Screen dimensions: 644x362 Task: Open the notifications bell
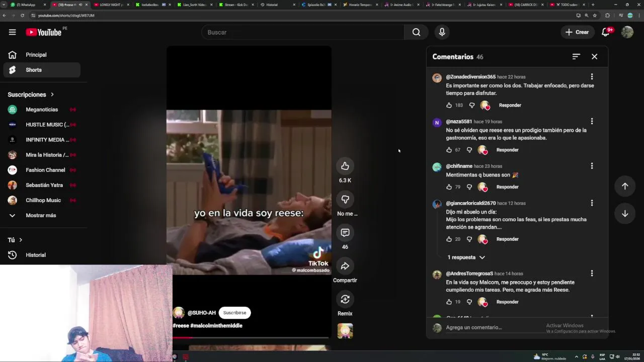click(x=606, y=32)
